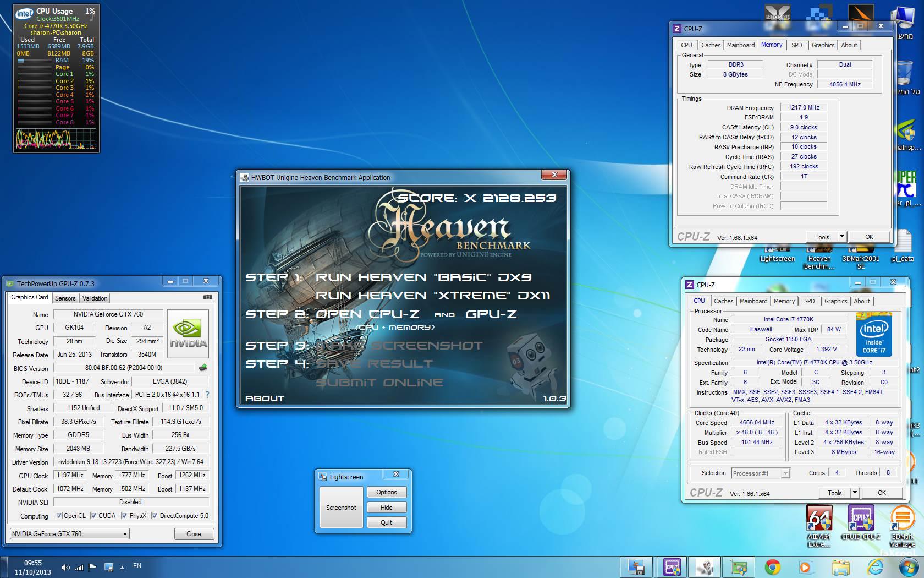
Task: Click the Internet Explorer taskbar icon
Action: (875, 566)
